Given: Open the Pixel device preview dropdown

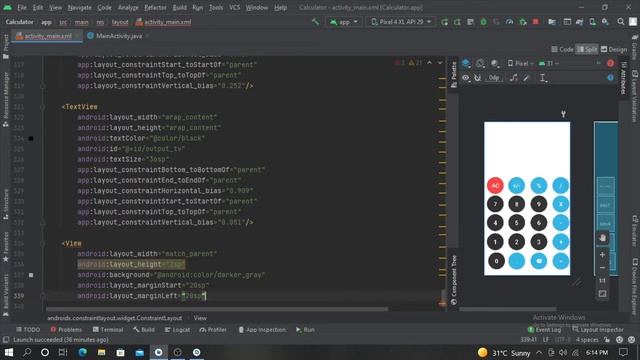Looking at the screenshot, I should click(520, 63).
